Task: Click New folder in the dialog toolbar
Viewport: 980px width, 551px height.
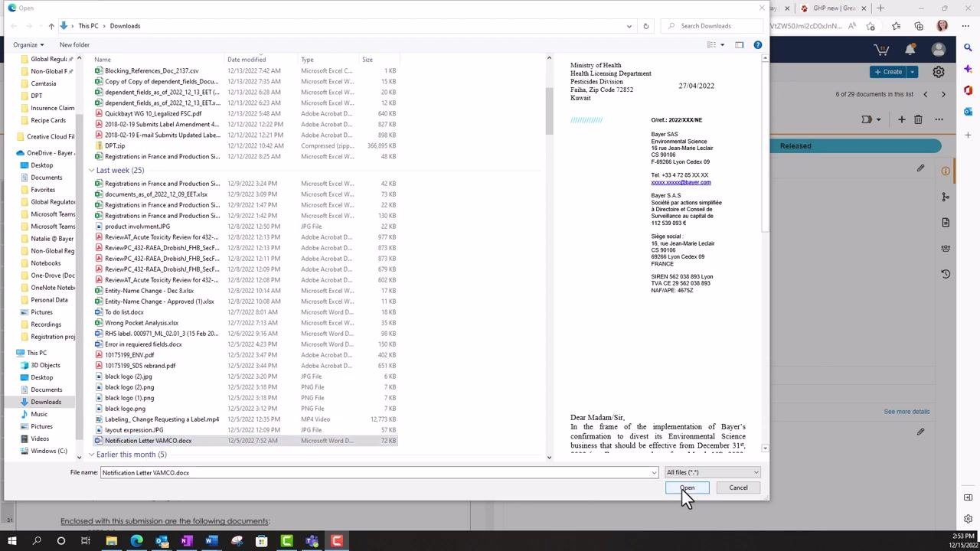Action: coord(74,45)
